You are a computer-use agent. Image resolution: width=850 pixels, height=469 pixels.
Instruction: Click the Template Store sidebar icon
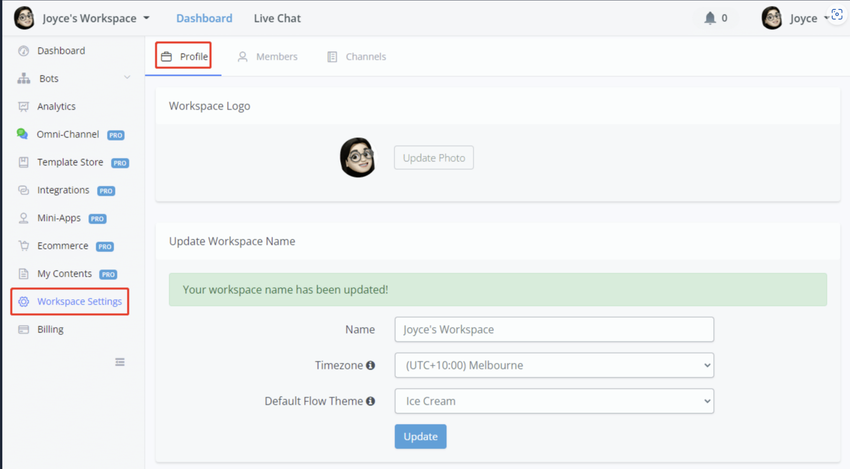(x=23, y=162)
